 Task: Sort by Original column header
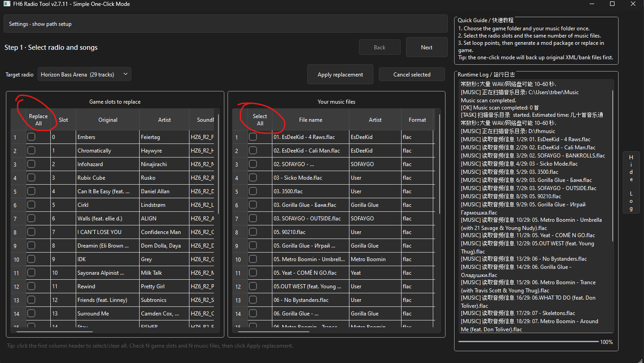click(x=108, y=120)
